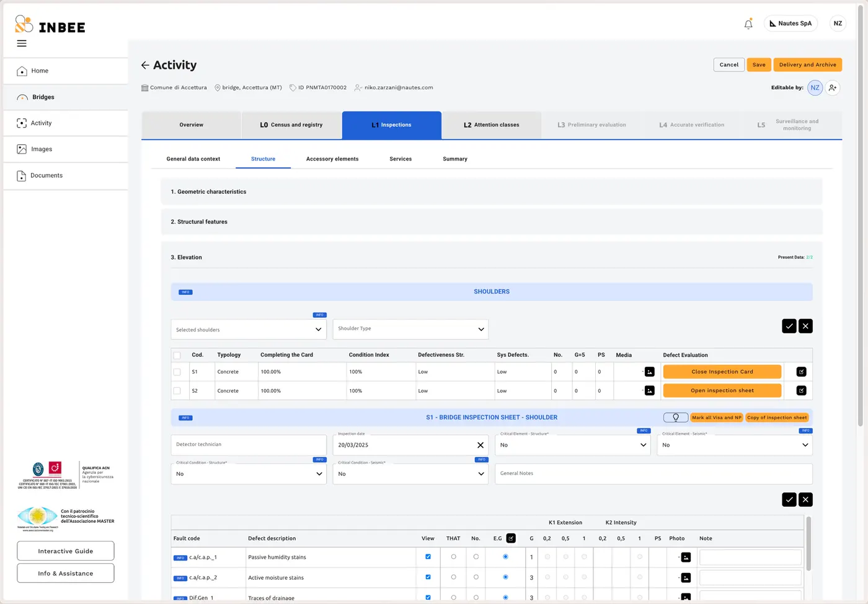Click Delivery and Archive button
Screen dimensions: 868x604
tap(808, 64)
